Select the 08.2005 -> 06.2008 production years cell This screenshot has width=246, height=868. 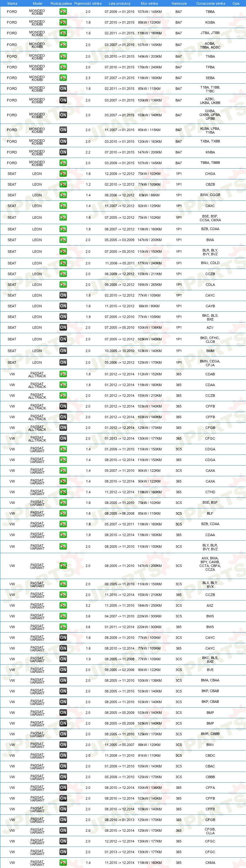point(120,513)
